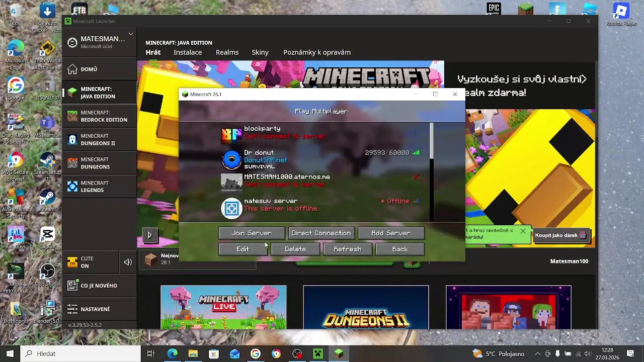Viewport: 644px width, 362px height.
Task: Open Google Chrome desktop shortcut
Action: tap(16, 88)
